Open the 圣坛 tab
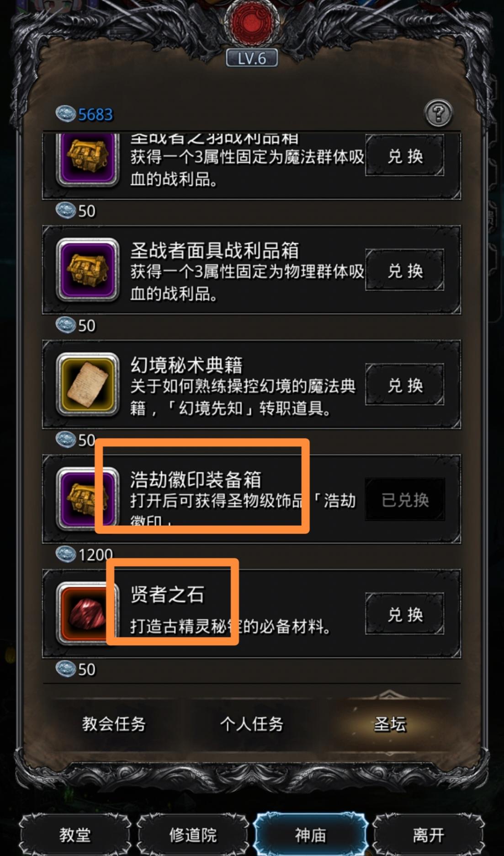The width and height of the screenshot is (504, 856). tap(390, 723)
